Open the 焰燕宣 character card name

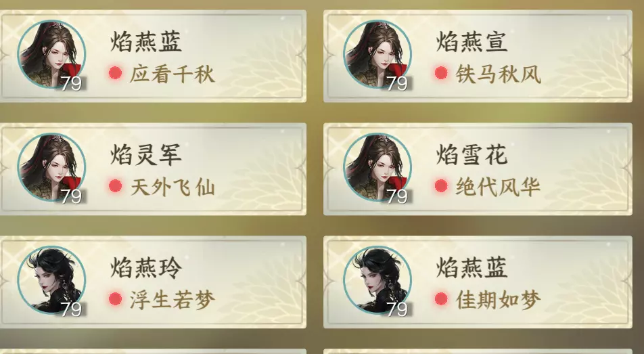(x=471, y=42)
